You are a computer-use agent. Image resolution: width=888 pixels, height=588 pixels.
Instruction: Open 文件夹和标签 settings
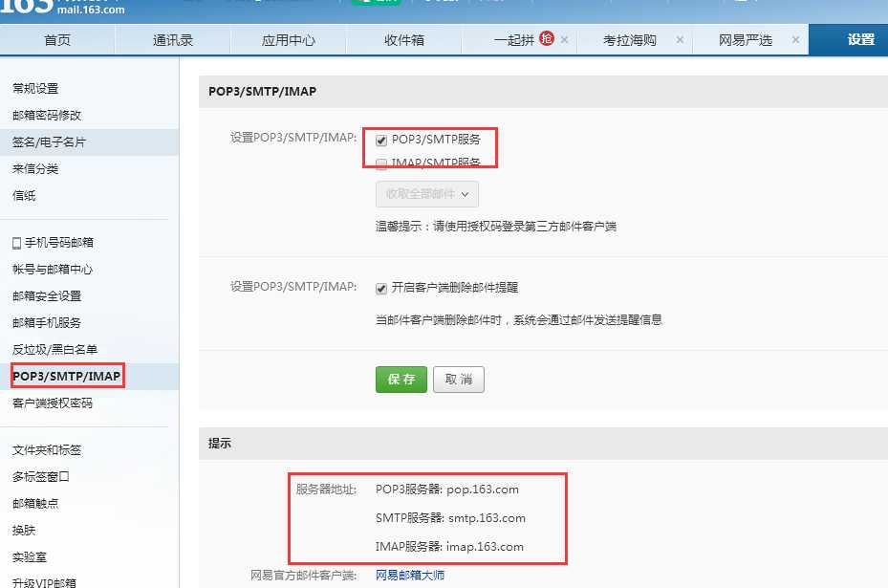pyautogui.click(x=47, y=450)
